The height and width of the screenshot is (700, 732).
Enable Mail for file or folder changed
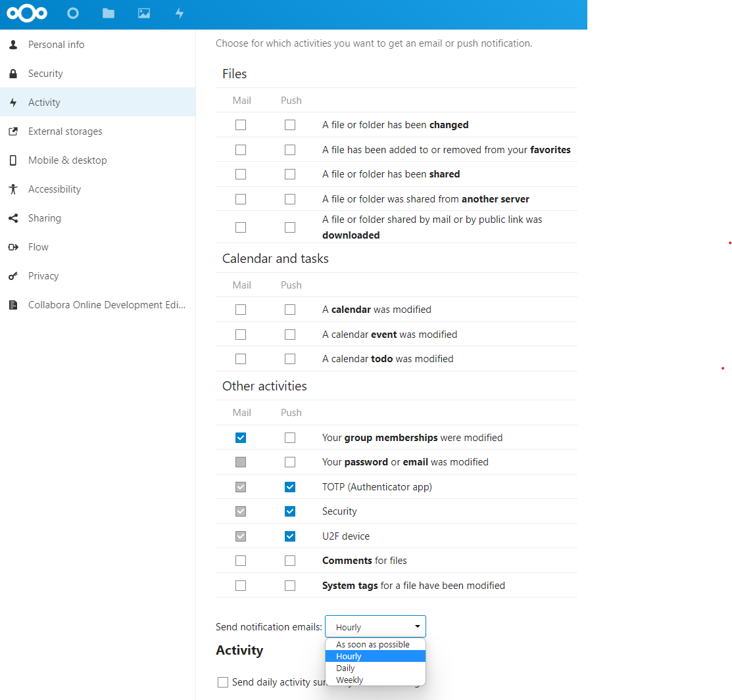coord(241,125)
